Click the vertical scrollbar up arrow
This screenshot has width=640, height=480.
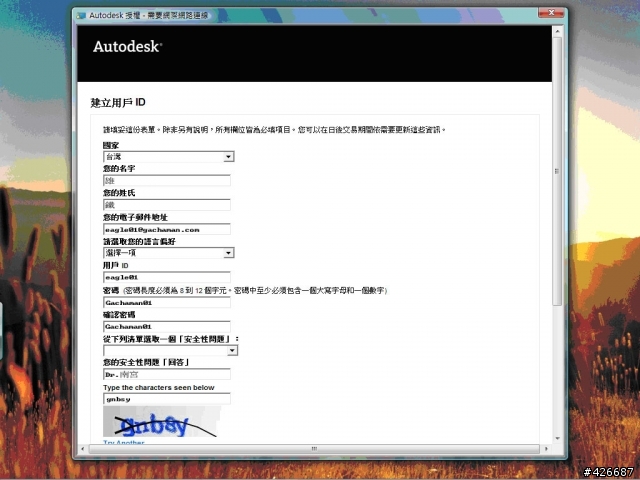[557, 31]
